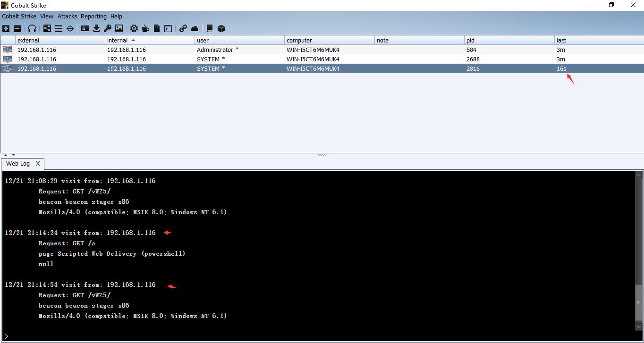
Task: Click the beacon icon on the pid 2688 row
Action: tap(8, 59)
